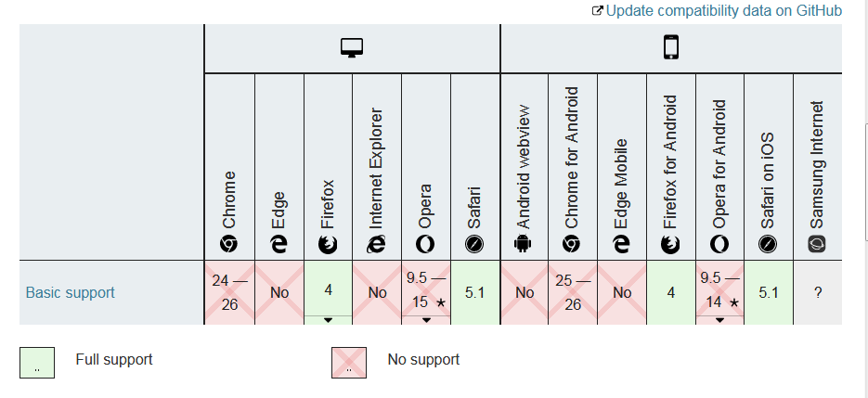Click the desktop Edge browser icon
Screen dimensions: 868x398
[279, 244]
